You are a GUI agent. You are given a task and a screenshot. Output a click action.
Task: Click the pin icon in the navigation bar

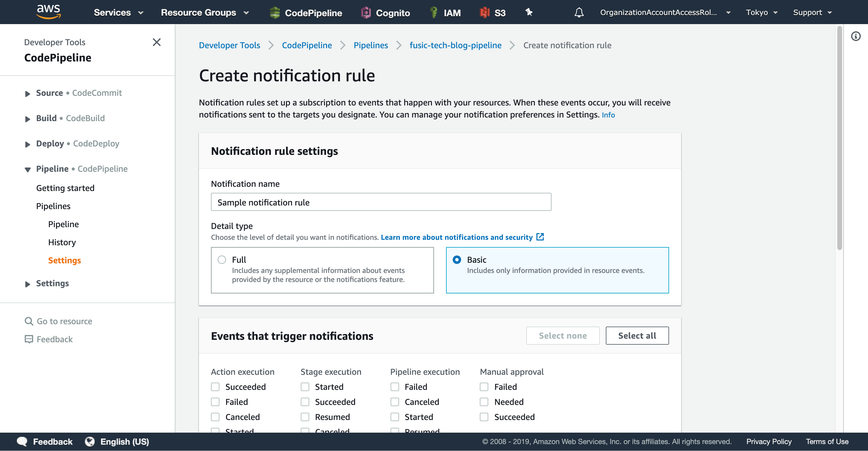click(x=529, y=12)
